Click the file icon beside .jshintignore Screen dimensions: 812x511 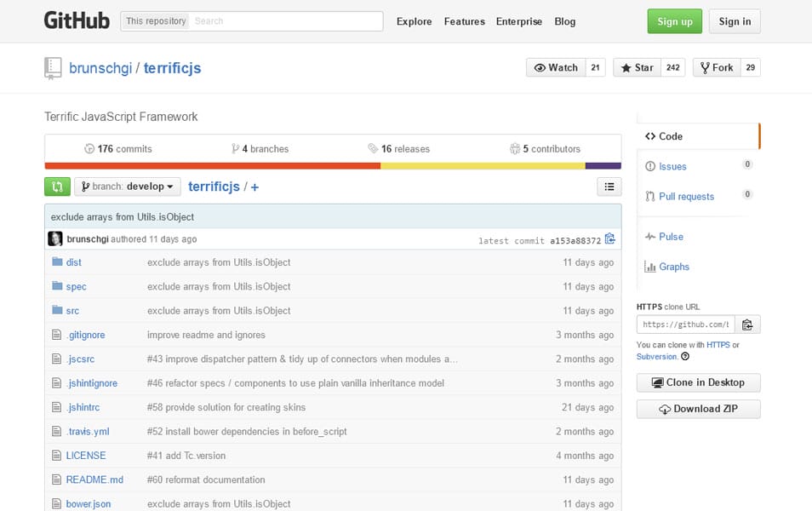point(56,383)
